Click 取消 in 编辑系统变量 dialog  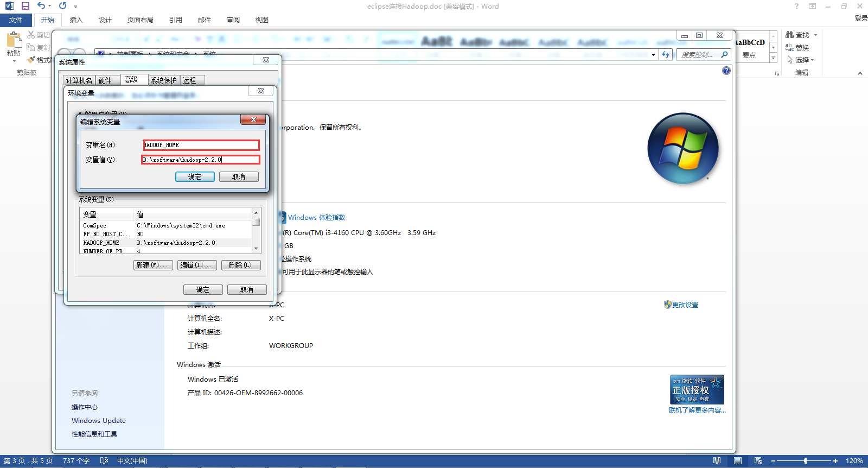[239, 176]
